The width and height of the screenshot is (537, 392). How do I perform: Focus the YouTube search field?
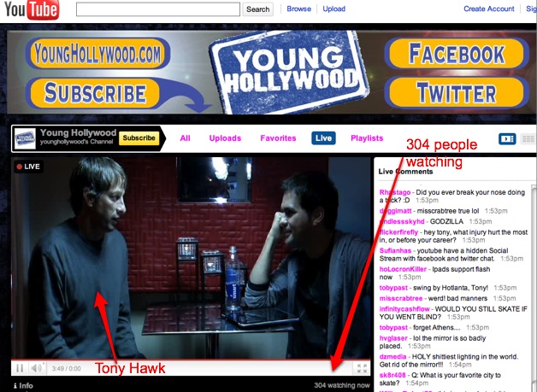click(158, 9)
